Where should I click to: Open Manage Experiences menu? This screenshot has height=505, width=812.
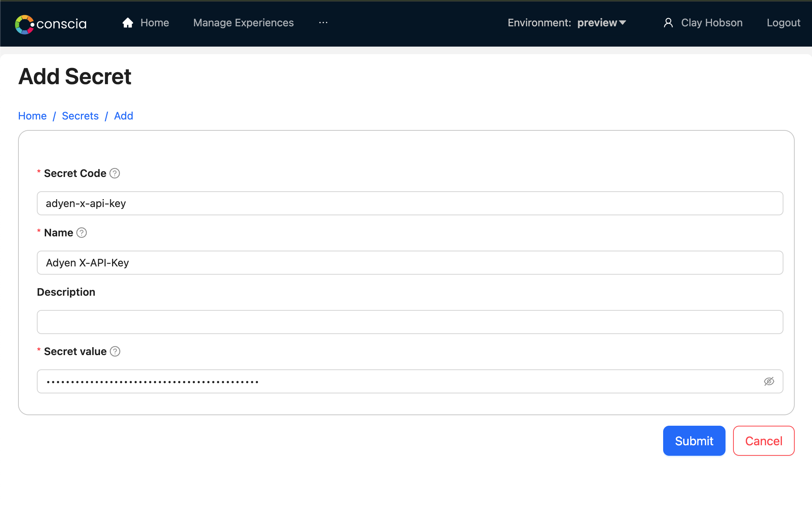coord(244,23)
